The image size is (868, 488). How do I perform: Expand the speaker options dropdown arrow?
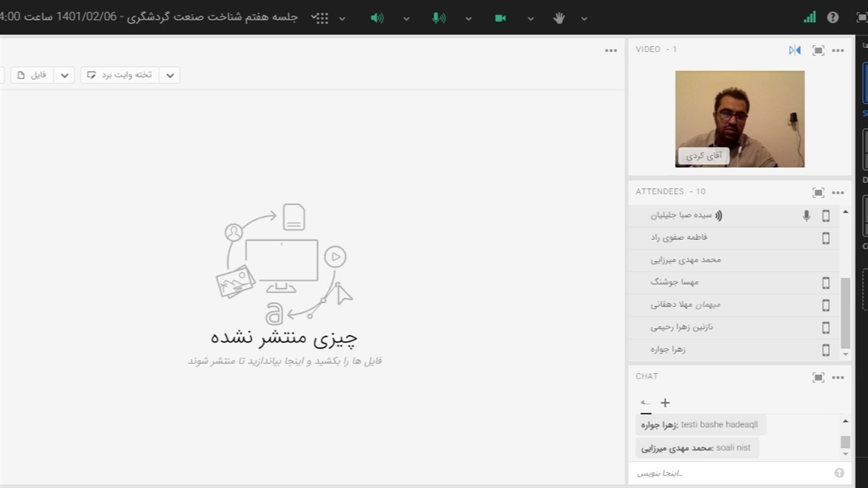tap(406, 19)
